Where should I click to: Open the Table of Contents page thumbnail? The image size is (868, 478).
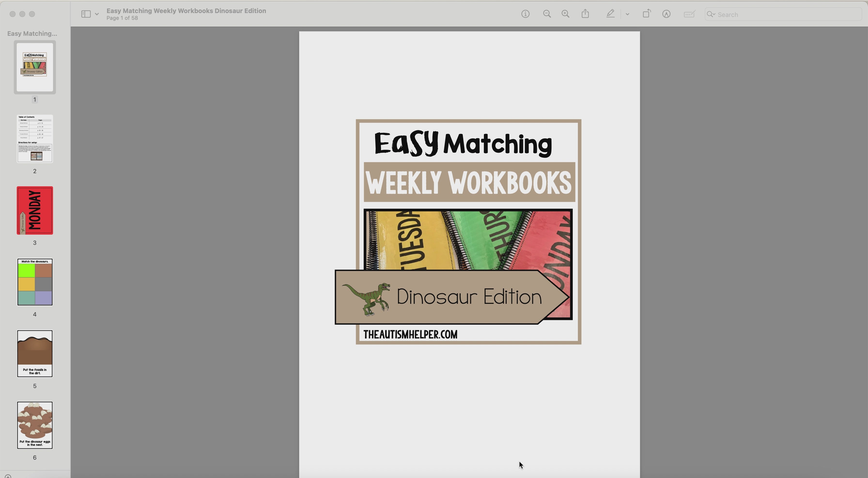coord(34,139)
